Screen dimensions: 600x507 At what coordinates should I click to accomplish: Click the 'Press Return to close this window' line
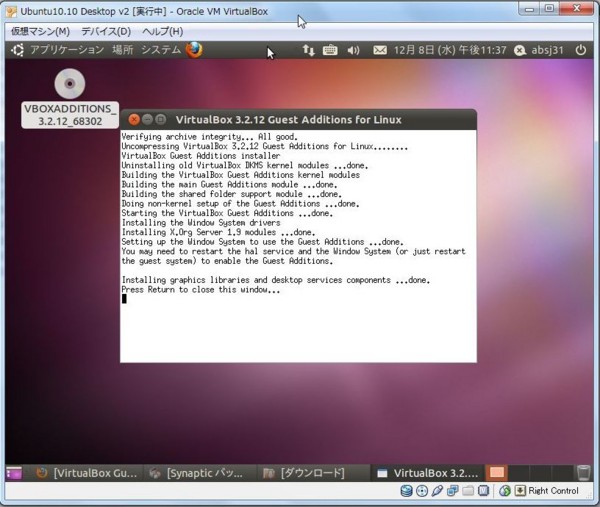coord(201,290)
